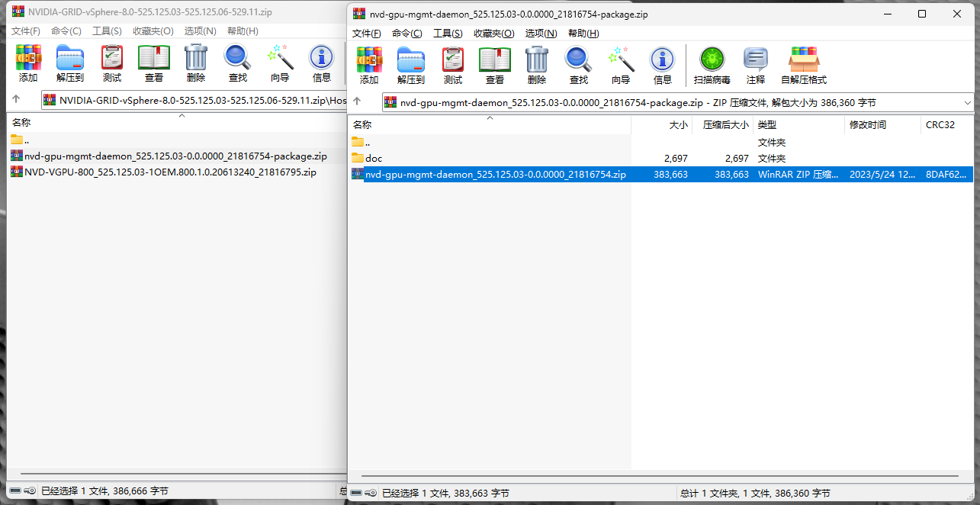Click the WinRAR ZIP 压缩 type cell
The width and height of the screenshot is (980, 505).
coord(798,174)
